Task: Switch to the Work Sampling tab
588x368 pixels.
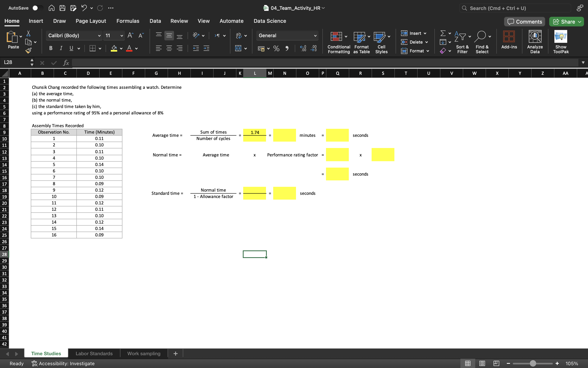Action: pyautogui.click(x=144, y=353)
